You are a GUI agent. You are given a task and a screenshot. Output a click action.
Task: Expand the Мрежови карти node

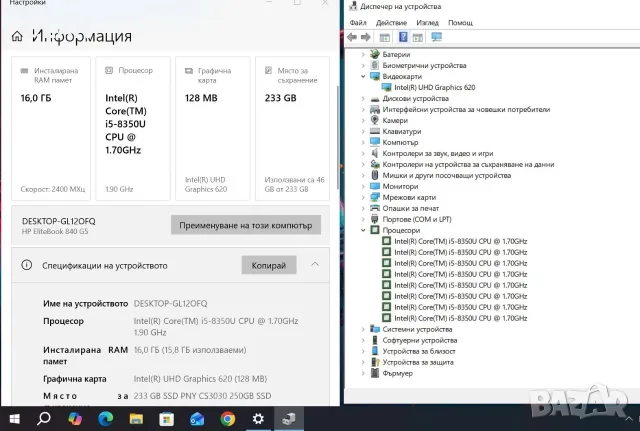pos(363,197)
